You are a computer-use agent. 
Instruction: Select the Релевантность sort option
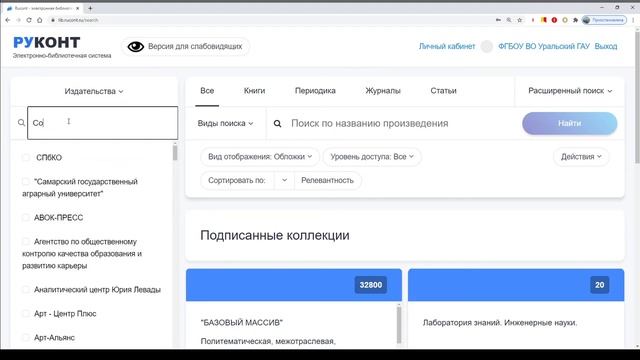327,180
